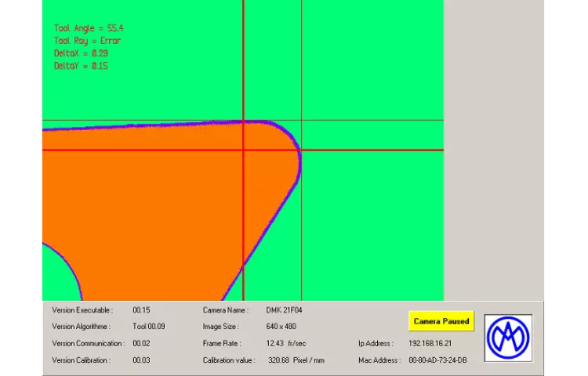Click the Calibration value 320.68 reading

[x=296, y=360]
